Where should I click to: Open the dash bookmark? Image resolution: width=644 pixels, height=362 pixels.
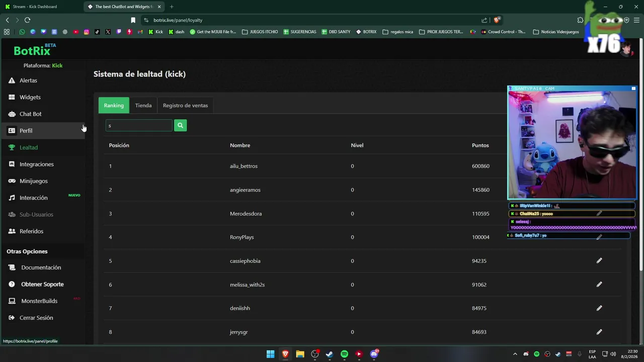(177, 32)
